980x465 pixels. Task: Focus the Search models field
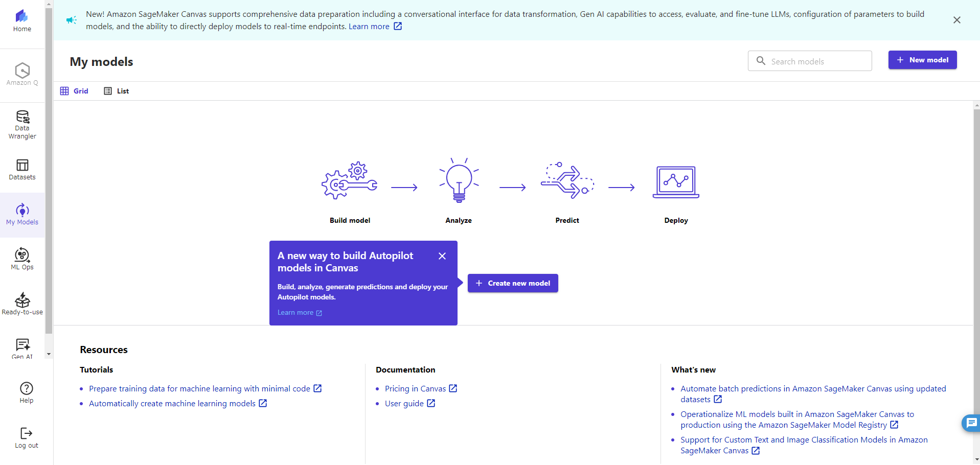(810, 61)
